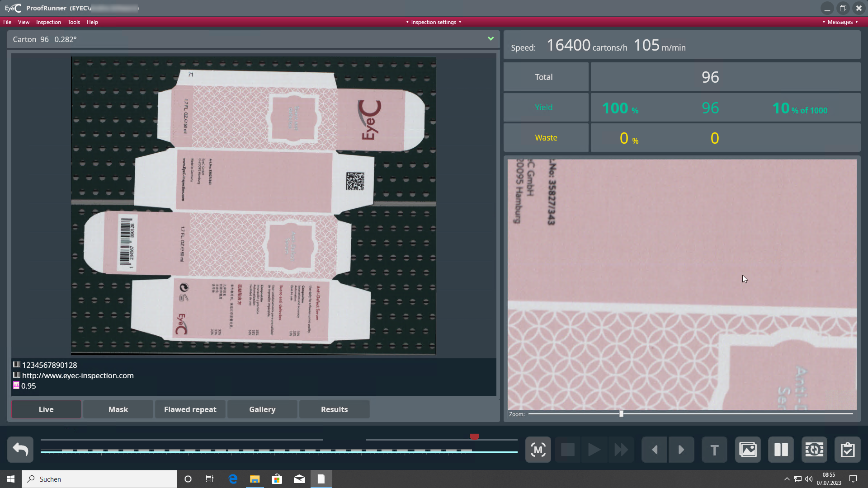Click the barcode value 1234567890128

(50, 365)
